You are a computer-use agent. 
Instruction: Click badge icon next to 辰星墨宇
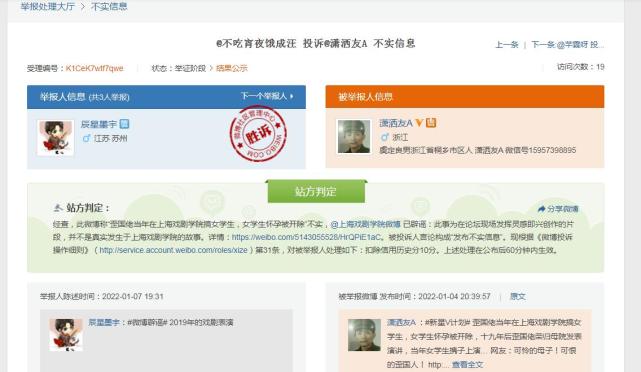(x=125, y=124)
